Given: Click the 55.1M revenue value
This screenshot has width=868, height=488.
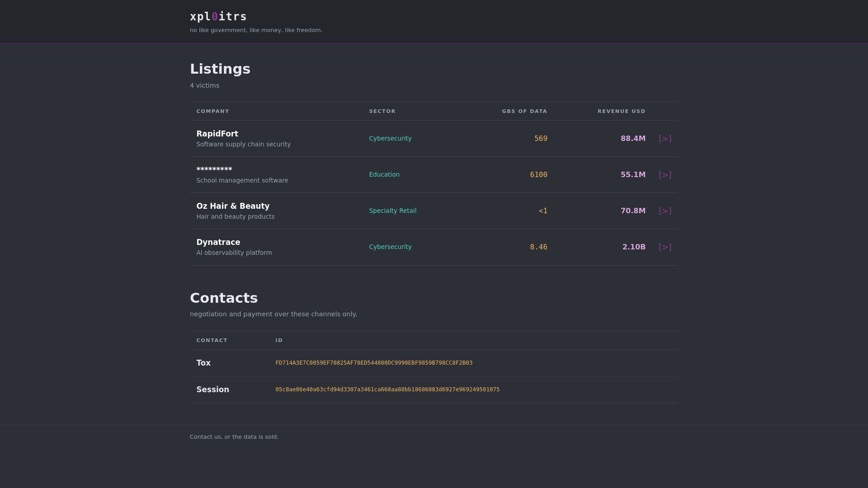Looking at the screenshot, I should [x=633, y=174].
